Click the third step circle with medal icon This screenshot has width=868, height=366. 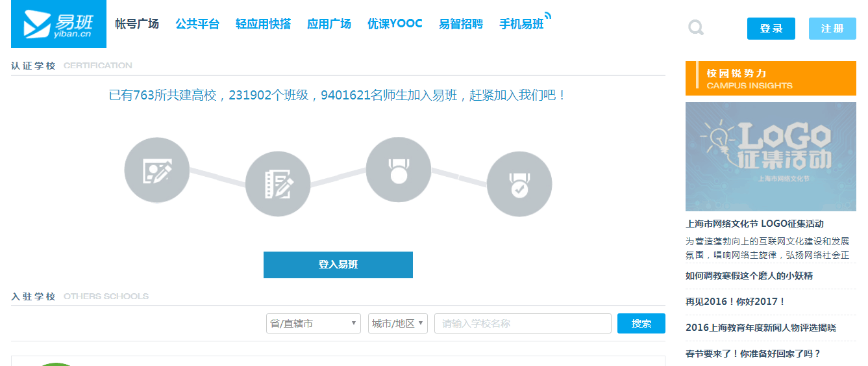(398, 170)
